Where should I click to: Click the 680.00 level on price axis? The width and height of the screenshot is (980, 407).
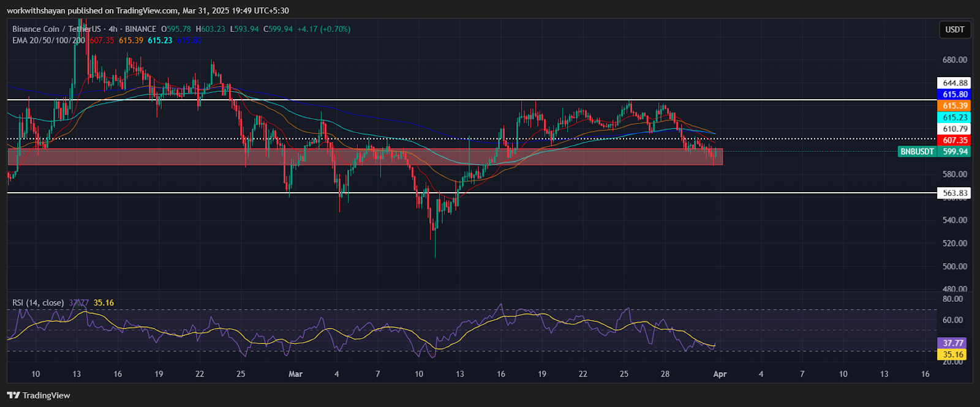click(954, 60)
